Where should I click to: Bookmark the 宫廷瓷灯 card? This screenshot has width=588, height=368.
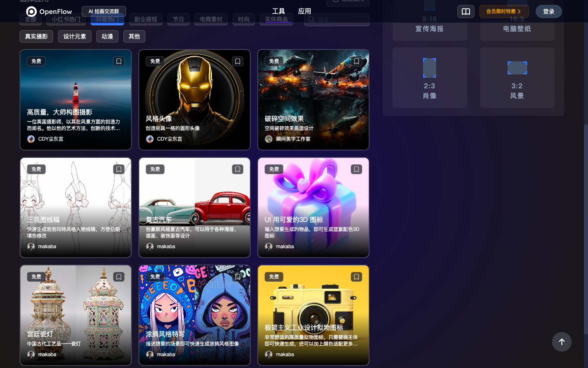pos(119,277)
